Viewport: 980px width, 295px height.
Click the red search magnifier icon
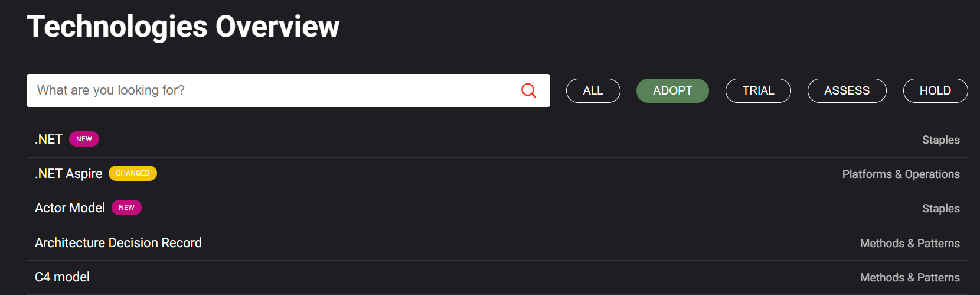528,90
